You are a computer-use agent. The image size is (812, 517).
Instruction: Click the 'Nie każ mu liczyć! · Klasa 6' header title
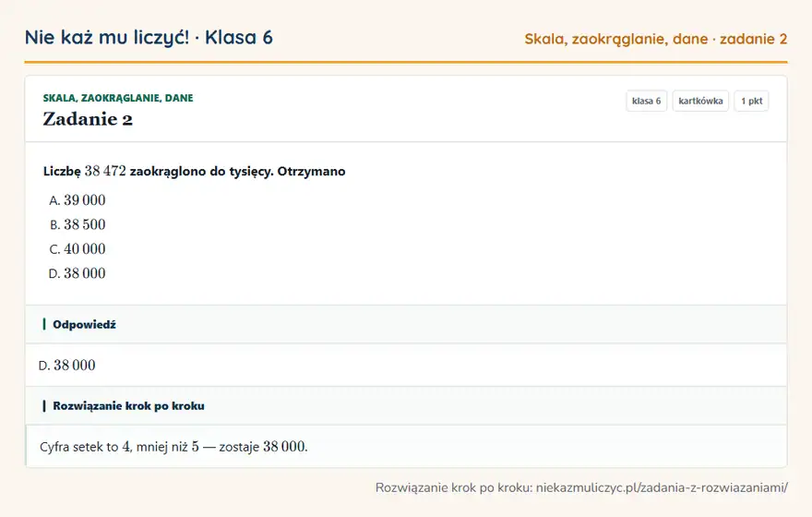149,38
